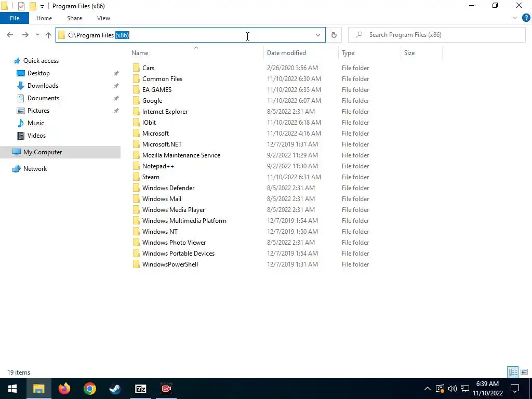Launch Firefox from the taskbar
The height and width of the screenshot is (399, 532).
click(x=64, y=389)
